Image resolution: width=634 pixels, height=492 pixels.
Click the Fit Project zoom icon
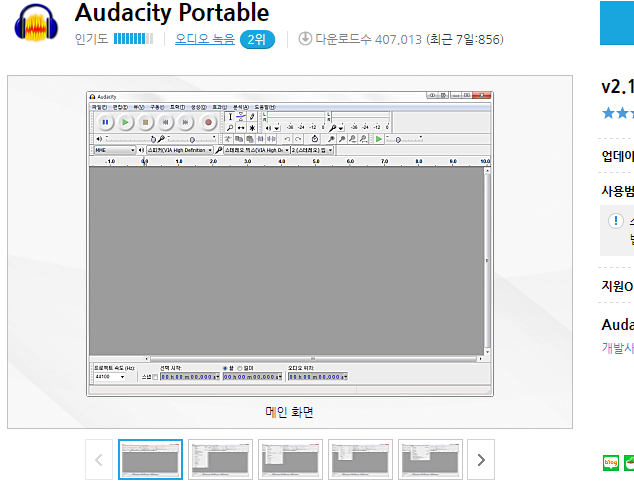tap(363, 139)
